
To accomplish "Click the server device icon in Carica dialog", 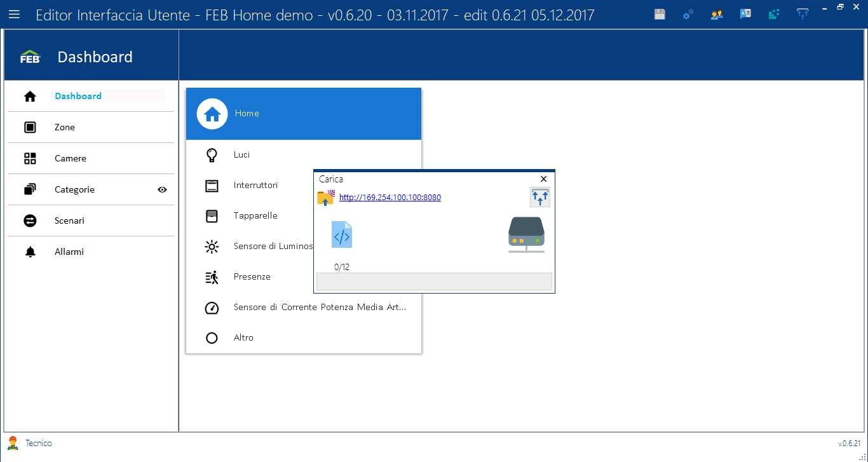I will click(x=526, y=235).
